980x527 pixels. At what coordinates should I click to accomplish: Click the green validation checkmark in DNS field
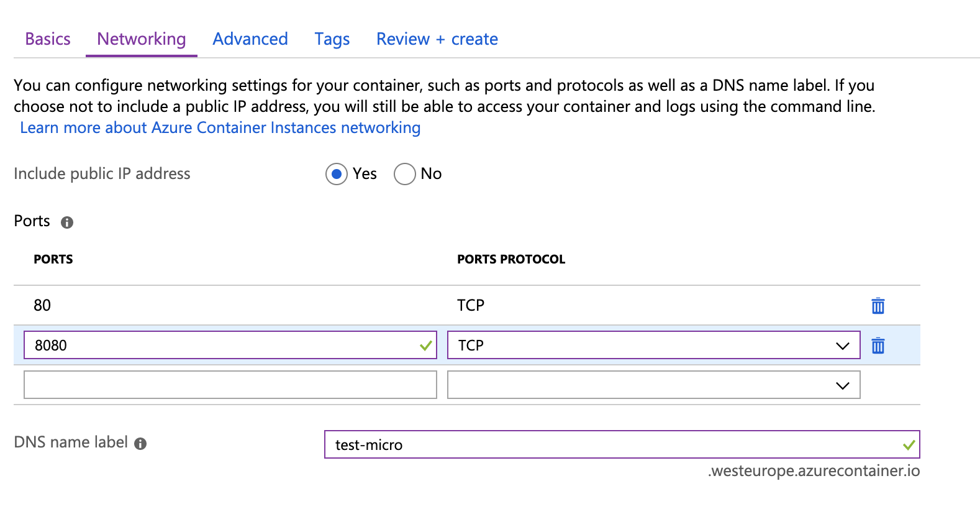coord(909,445)
